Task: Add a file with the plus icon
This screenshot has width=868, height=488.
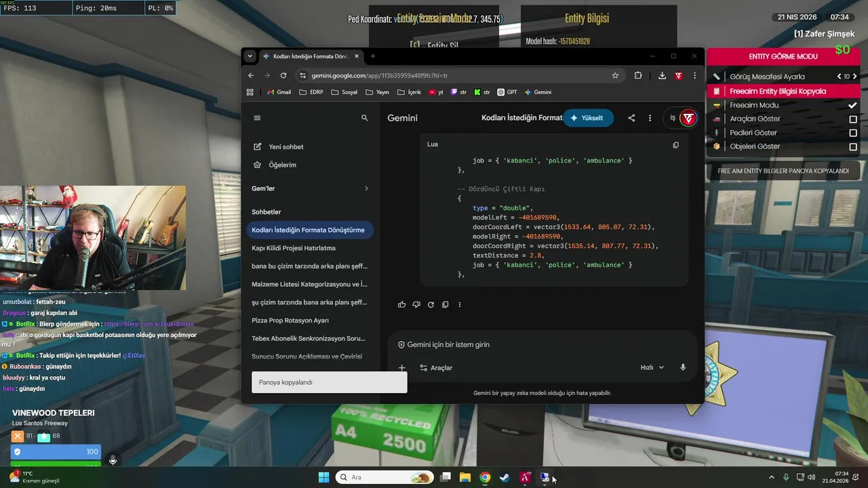Action: coord(401,367)
